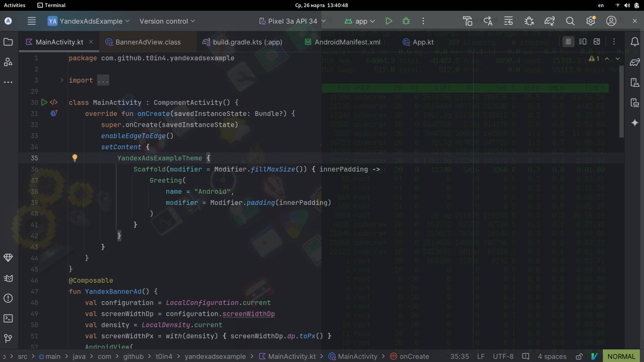
Task: Click breadcrumb onCreate method
Action: coord(409,356)
